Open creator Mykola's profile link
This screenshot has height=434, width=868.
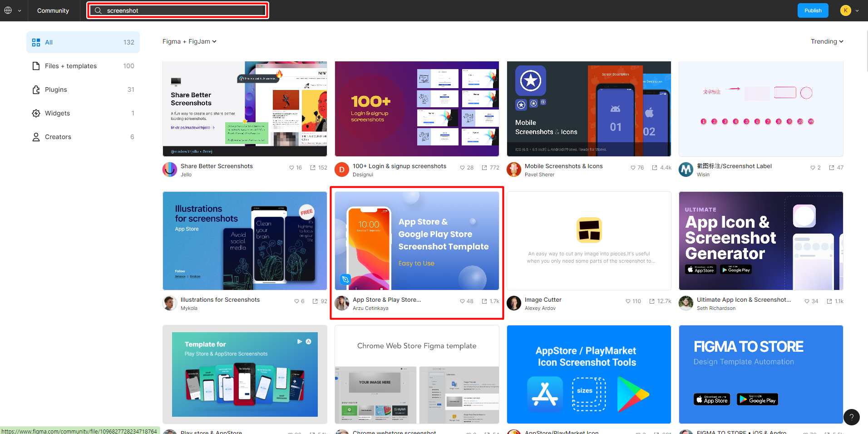(x=189, y=308)
